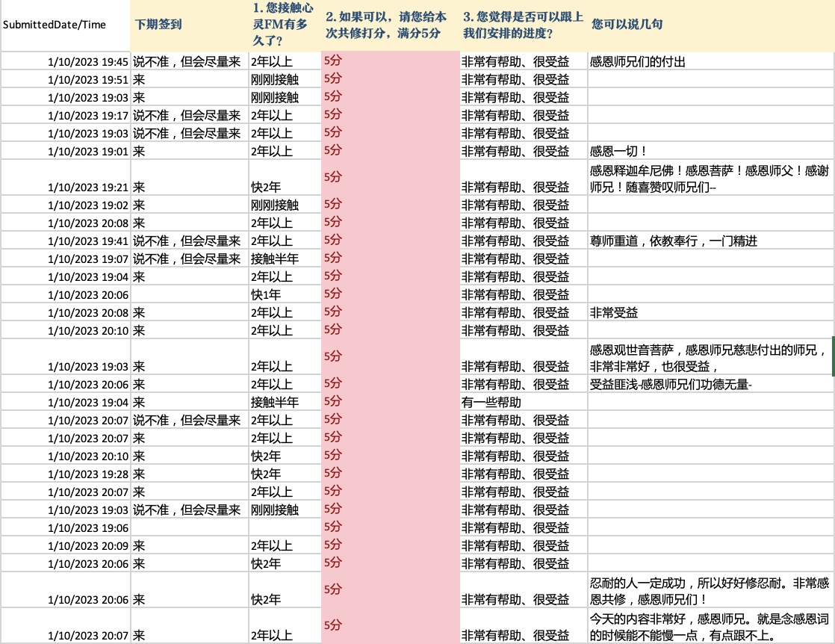Select the SubmittedDate/Time header cell
835x644 pixels.
tap(55, 25)
